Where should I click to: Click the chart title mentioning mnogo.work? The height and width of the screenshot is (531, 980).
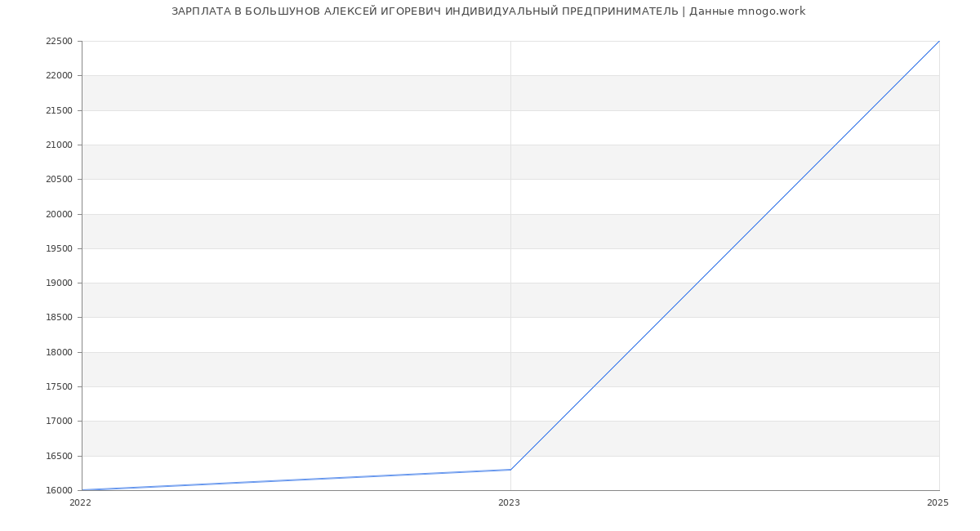coord(488,11)
